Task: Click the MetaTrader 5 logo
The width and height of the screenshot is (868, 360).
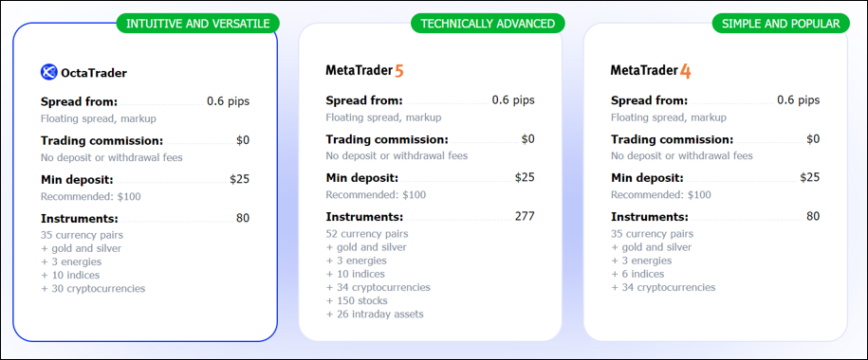Action: click(x=365, y=70)
